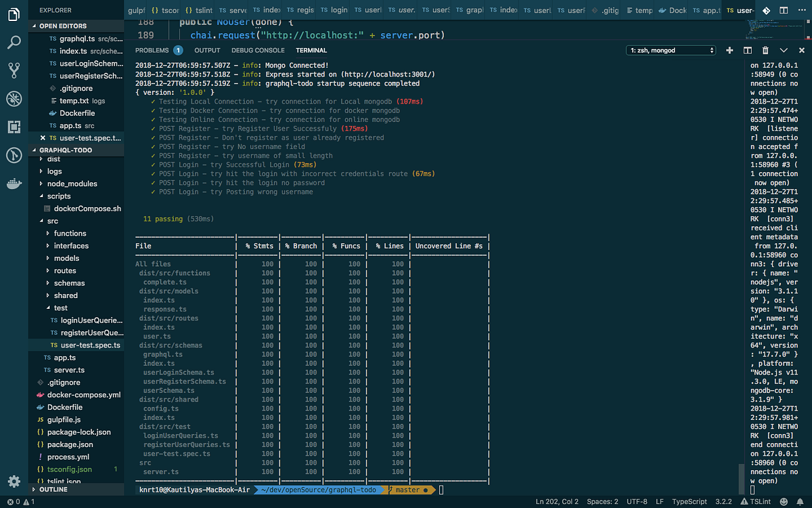Viewport: 812px width, 508px height.
Task: Open the Search view in activity bar
Action: 14,42
